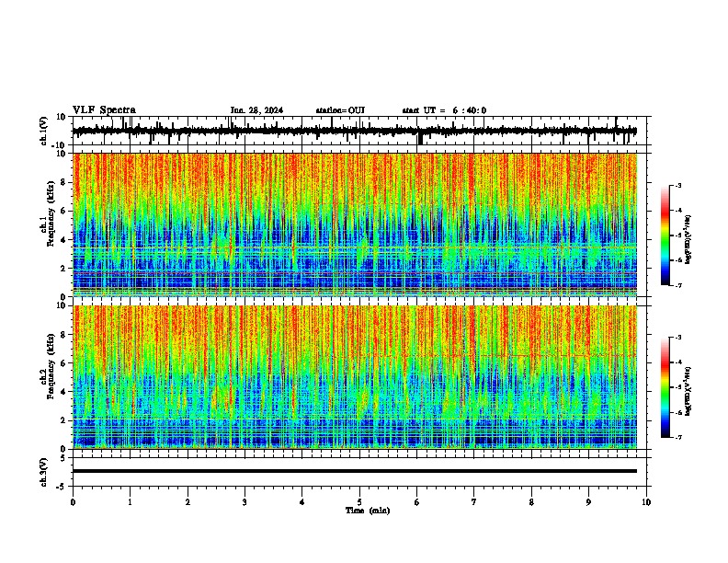
Task: Click the "-3" label on ch.1 color bar
Action: (678, 186)
